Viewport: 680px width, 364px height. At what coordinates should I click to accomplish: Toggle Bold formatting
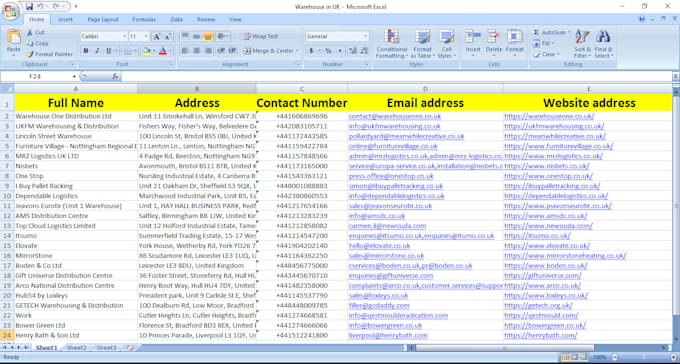[86, 51]
